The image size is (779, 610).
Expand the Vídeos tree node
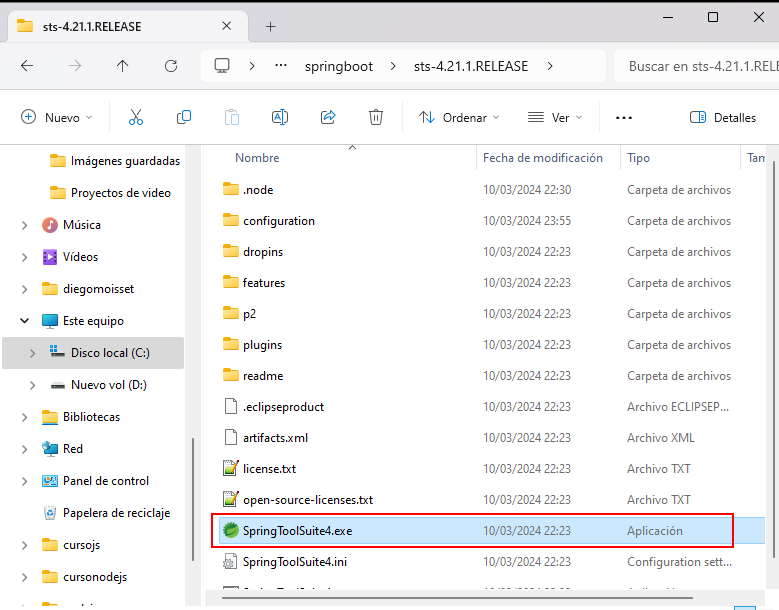(x=24, y=257)
